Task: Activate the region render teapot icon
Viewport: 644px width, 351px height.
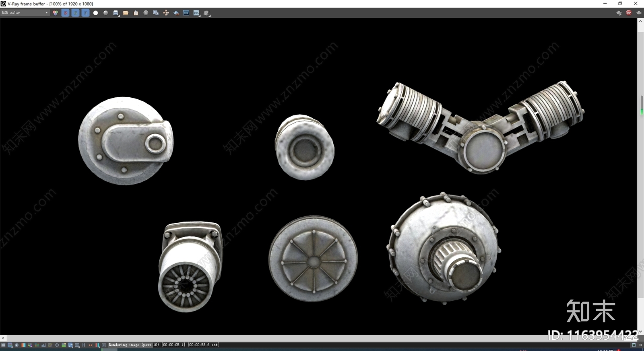Action: click(x=176, y=13)
